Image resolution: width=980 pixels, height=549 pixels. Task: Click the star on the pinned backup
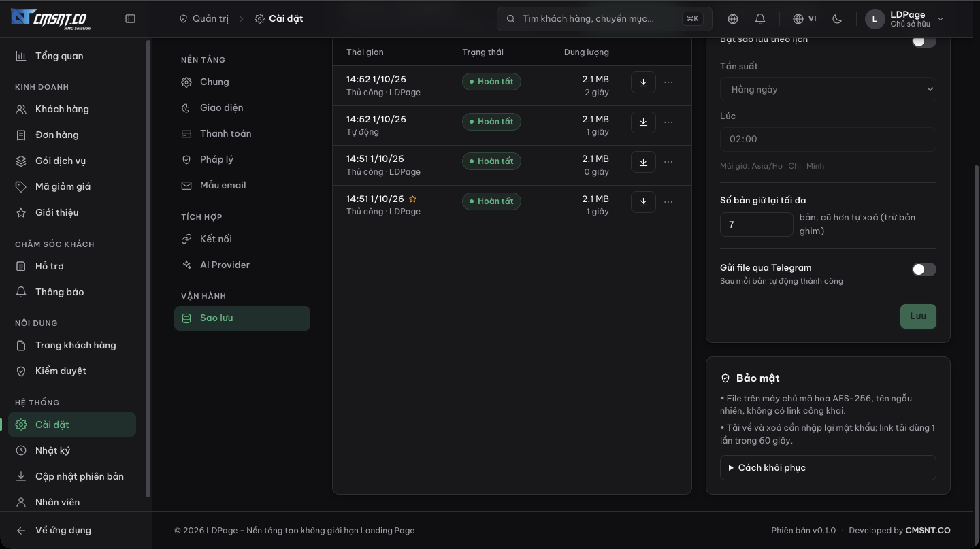(x=412, y=199)
